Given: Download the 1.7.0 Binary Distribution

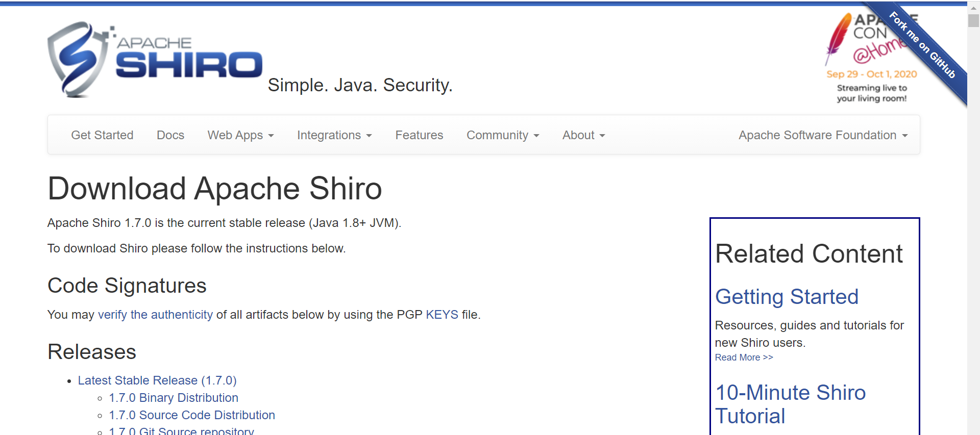Looking at the screenshot, I should [x=174, y=398].
